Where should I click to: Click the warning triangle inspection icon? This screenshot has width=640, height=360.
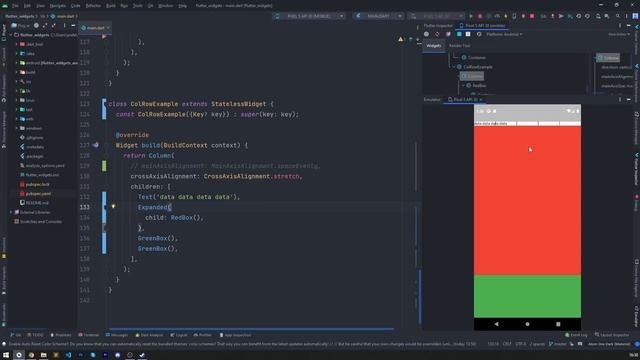400,39
